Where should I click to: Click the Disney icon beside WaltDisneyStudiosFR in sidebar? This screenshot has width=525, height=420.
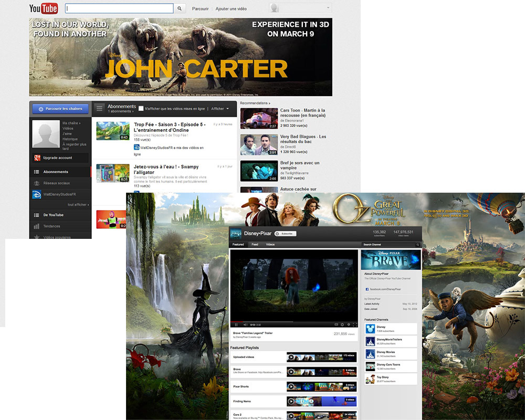[37, 194]
